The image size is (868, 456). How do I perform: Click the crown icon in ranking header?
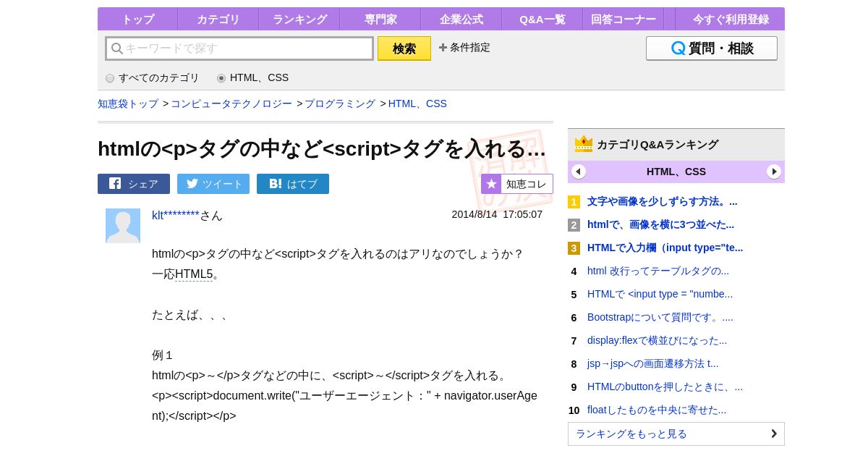tap(584, 144)
